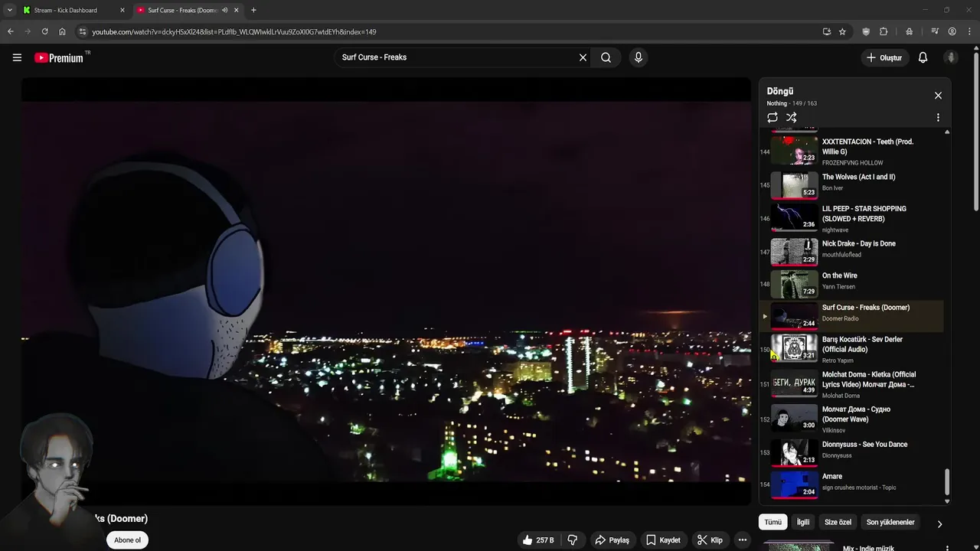Show more filter chips with right chevron
Image resolution: width=980 pixels, height=551 pixels.
(x=939, y=524)
